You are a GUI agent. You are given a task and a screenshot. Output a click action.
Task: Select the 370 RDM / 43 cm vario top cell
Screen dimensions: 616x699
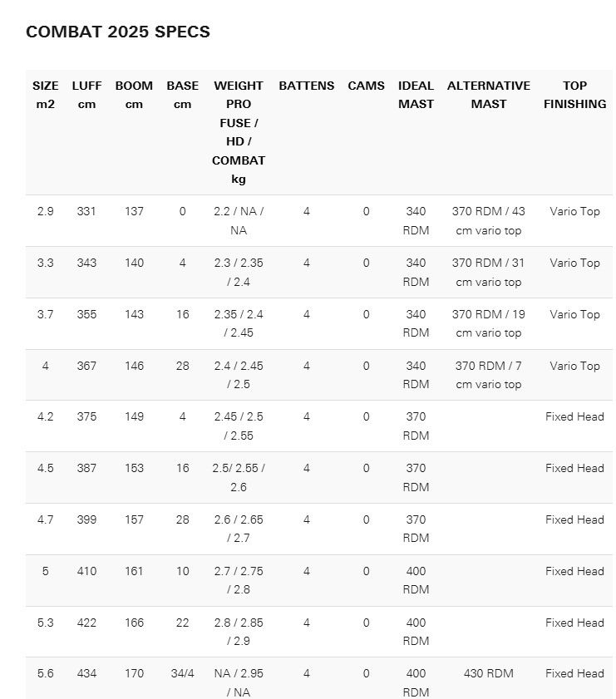tap(489, 221)
